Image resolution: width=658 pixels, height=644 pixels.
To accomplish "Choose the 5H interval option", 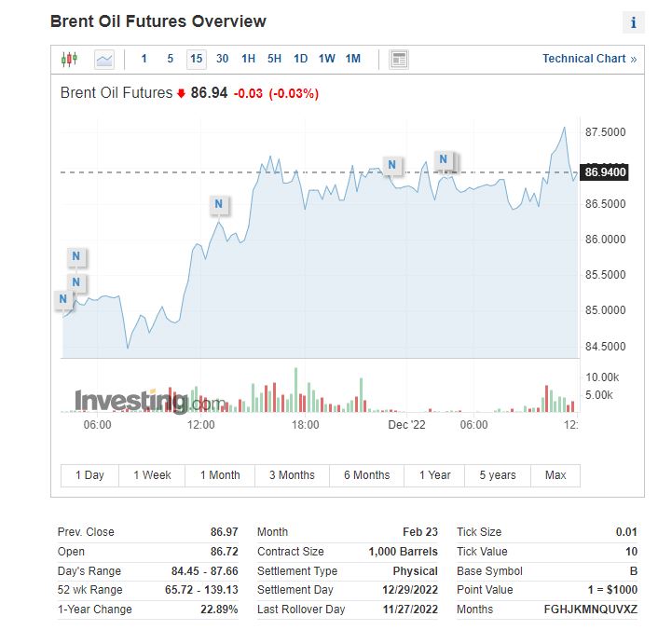I will [x=274, y=59].
